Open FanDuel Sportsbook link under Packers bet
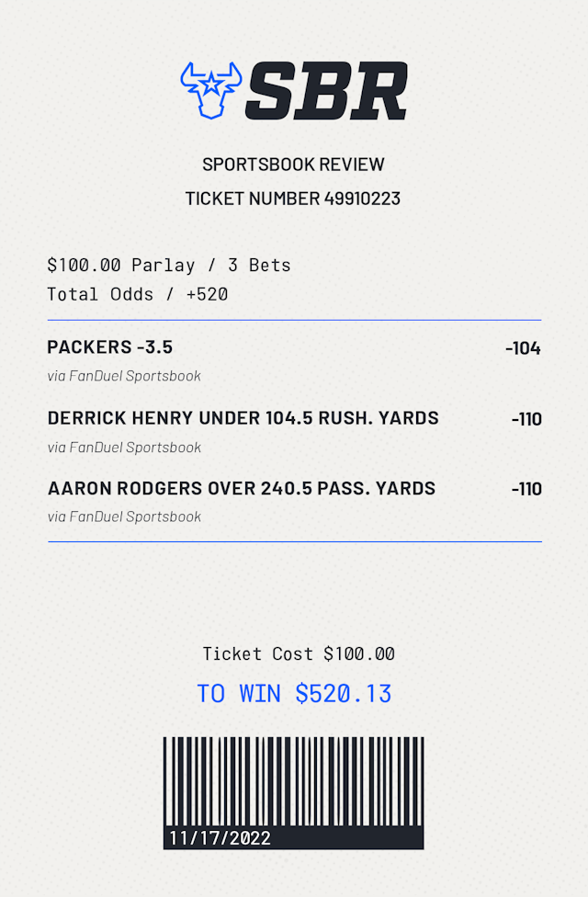Image resolution: width=588 pixels, height=897 pixels. (124, 375)
